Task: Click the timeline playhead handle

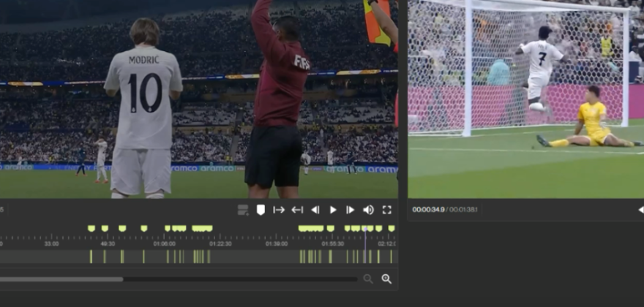Action: [x=364, y=229]
